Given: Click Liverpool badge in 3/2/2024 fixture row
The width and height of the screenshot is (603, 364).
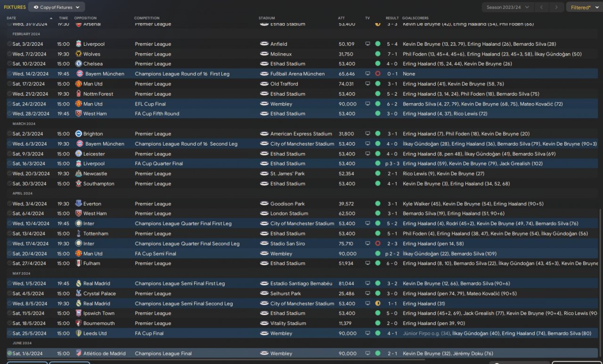Looking at the screenshot, I should tap(79, 44).
